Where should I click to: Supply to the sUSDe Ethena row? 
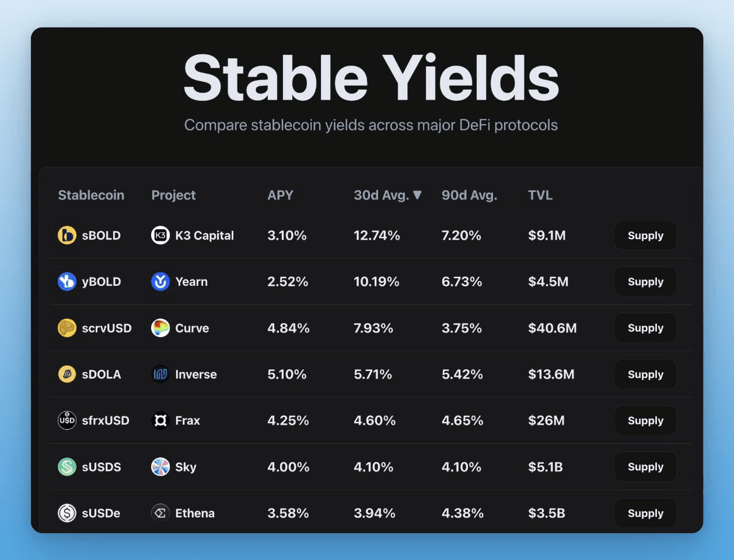(645, 513)
